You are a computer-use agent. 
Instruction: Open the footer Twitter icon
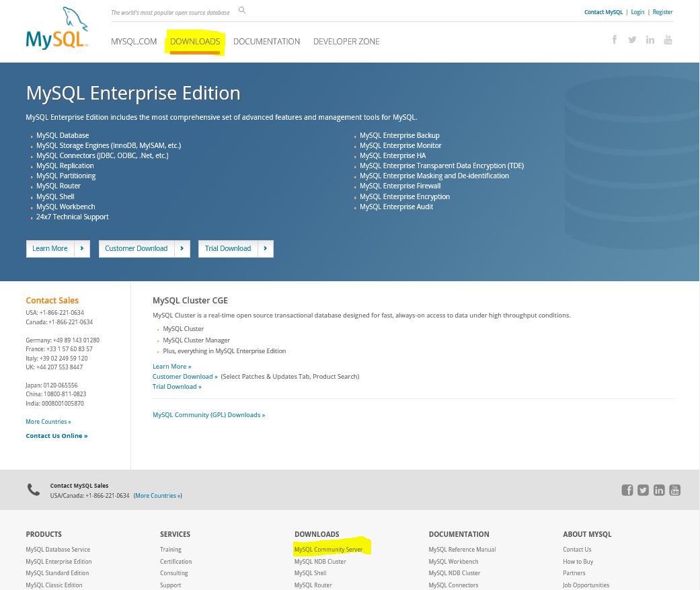click(643, 490)
